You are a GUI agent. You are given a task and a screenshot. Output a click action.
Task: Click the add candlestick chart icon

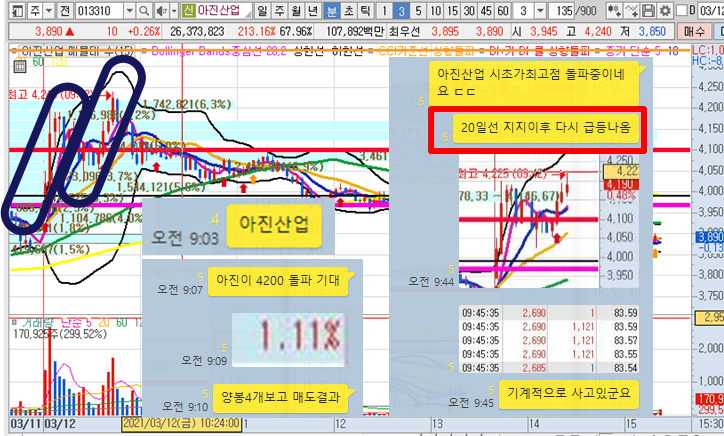614,10
